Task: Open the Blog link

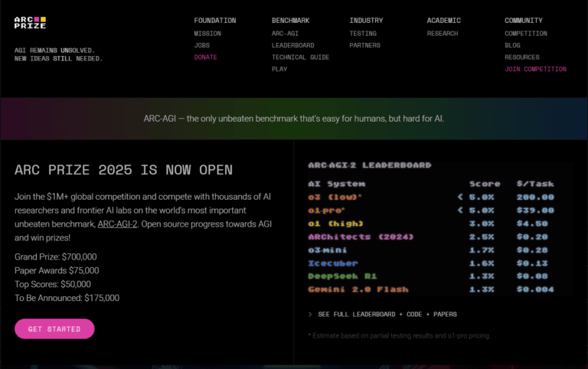Action: pyautogui.click(x=512, y=45)
